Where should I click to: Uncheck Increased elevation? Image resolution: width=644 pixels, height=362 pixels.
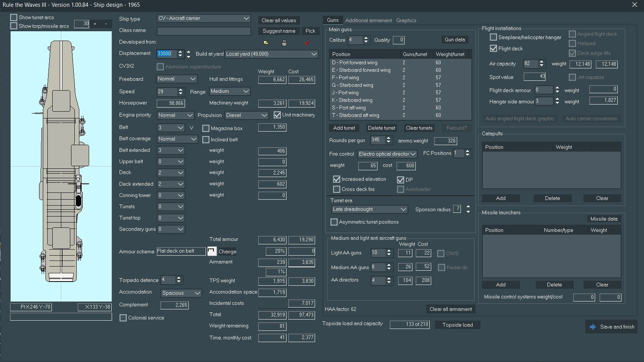[336, 179]
